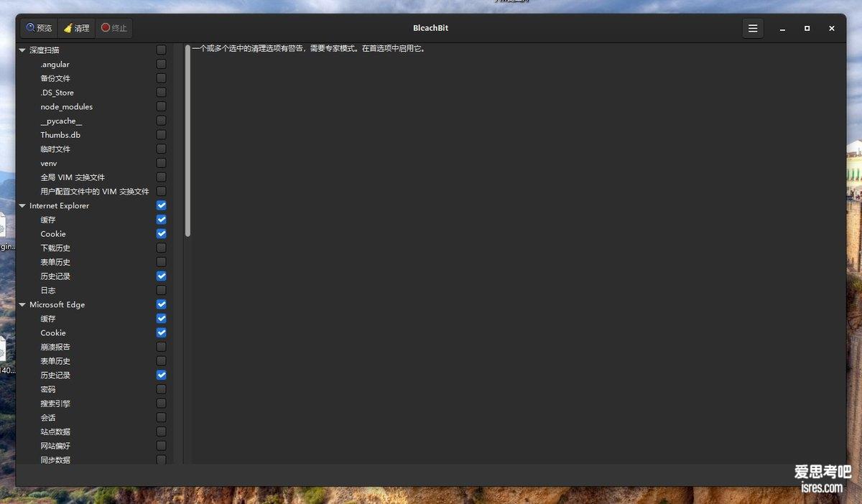Uncheck Internet Explorer 历史记录 checkbox
The width and height of the screenshot is (862, 504).
pos(161,276)
